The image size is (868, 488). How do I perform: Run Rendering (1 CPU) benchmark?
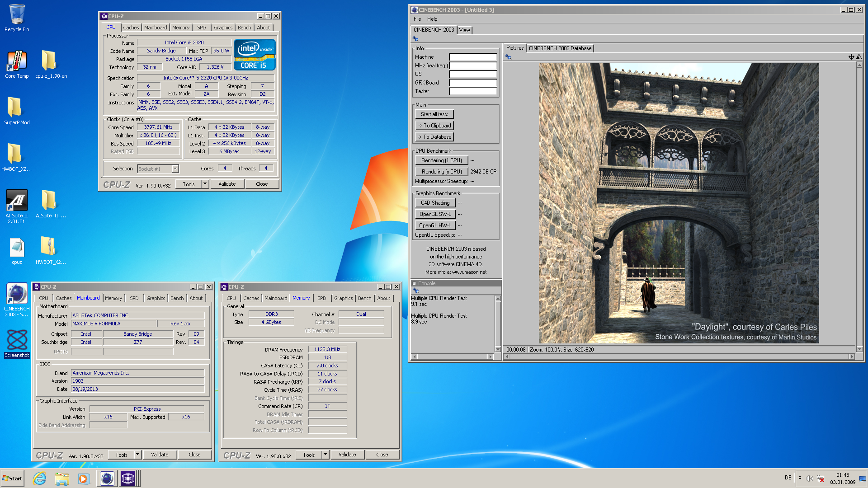tap(442, 160)
